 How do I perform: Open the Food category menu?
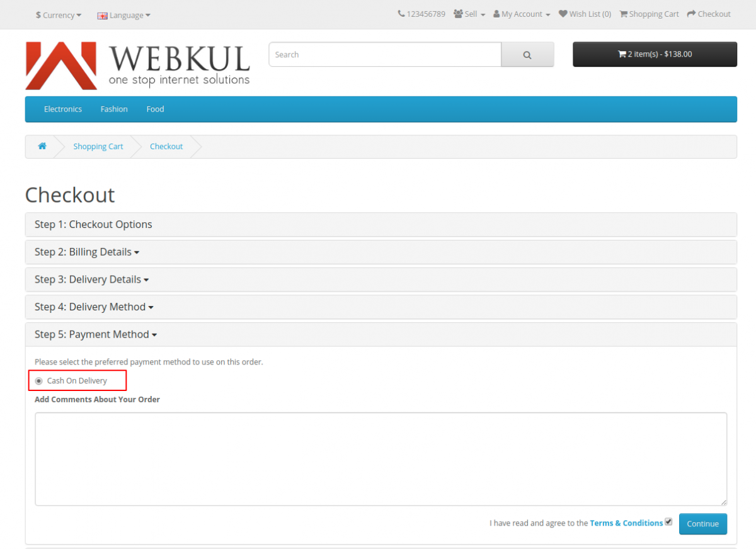[155, 109]
